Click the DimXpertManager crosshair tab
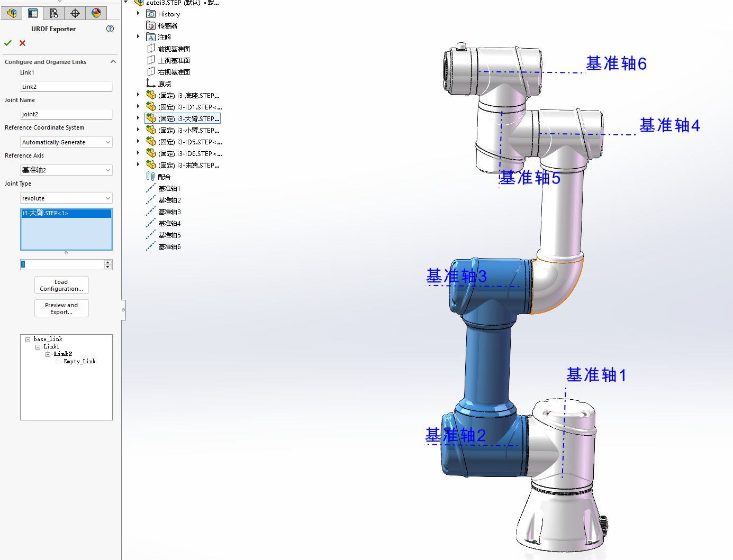This screenshot has height=560, width=733. click(75, 13)
